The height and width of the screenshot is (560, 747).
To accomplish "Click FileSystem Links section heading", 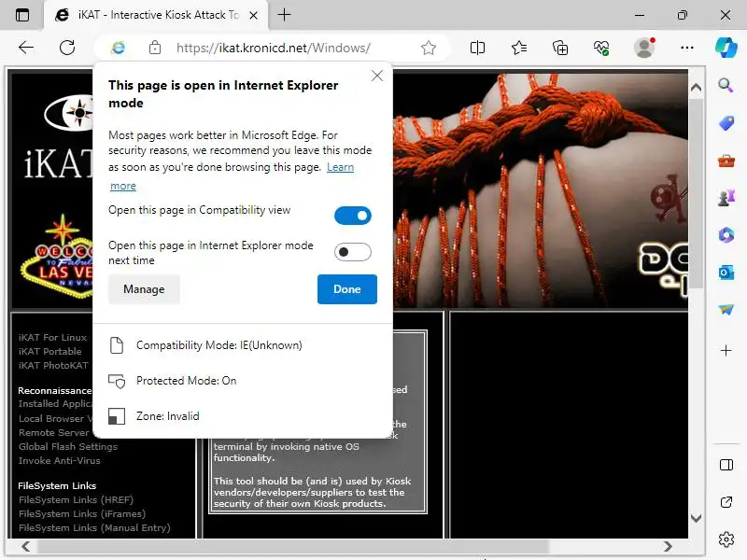I will [57, 485].
